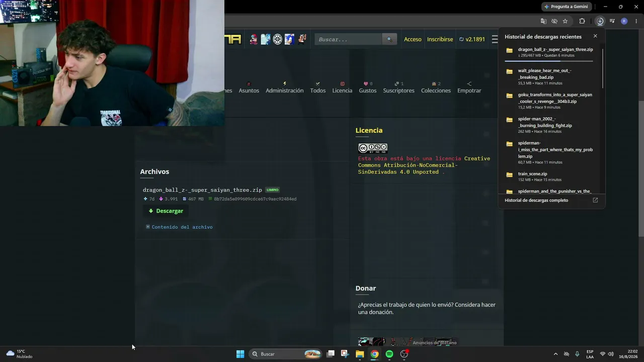Open the Colecciones tab
The width and height of the screenshot is (644, 362).
(436, 87)
